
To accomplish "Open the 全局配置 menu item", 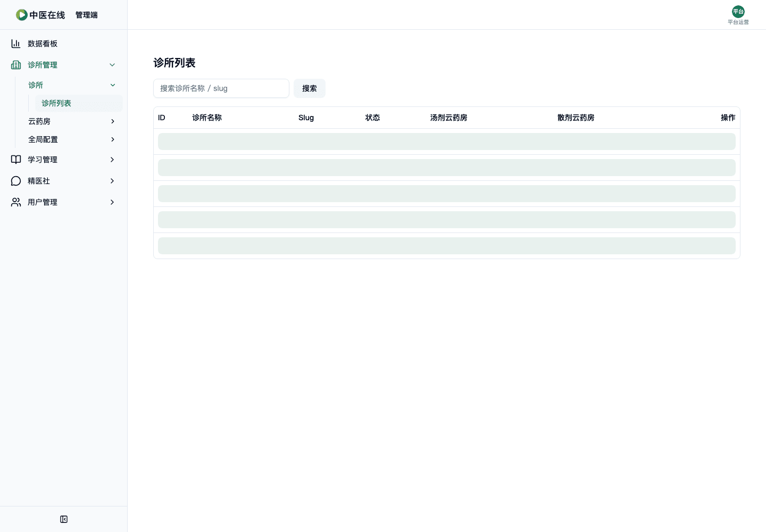I will (x=72, y=139).
